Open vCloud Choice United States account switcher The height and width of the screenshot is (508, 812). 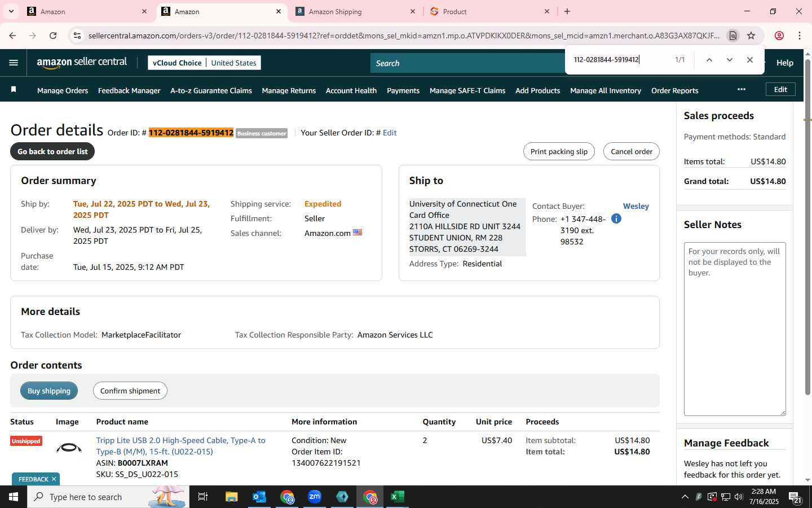click(204, 63)
